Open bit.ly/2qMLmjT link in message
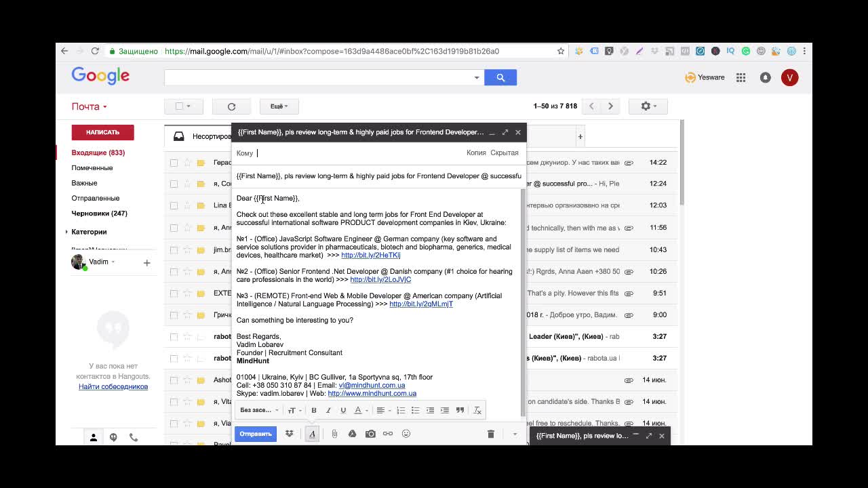Image resolution: width=868 pixels, height=488 pixels. tap(421, 304)
